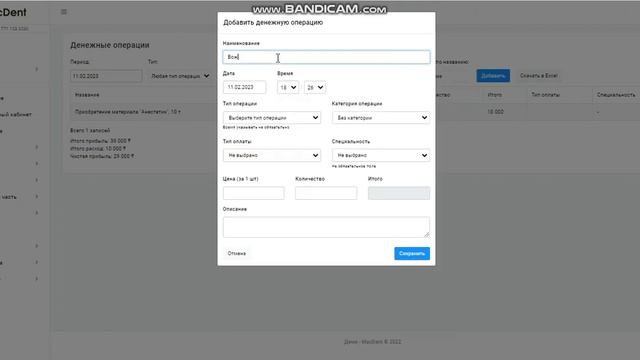
Task: Click the Итого прибыль: 30 000 line
Action: pos(100,141)
